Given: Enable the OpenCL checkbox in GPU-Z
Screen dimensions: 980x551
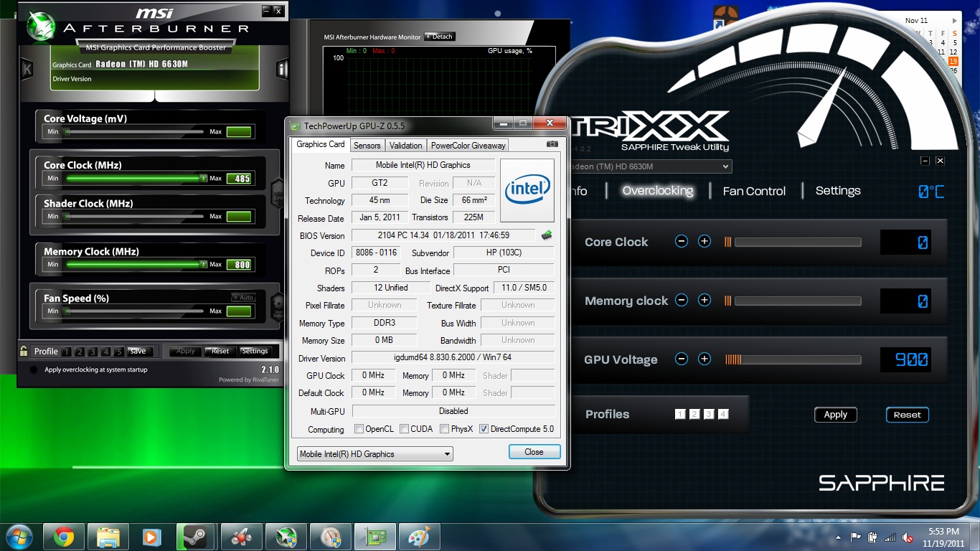Looking at the screenshot, I should tap(359, 429).
